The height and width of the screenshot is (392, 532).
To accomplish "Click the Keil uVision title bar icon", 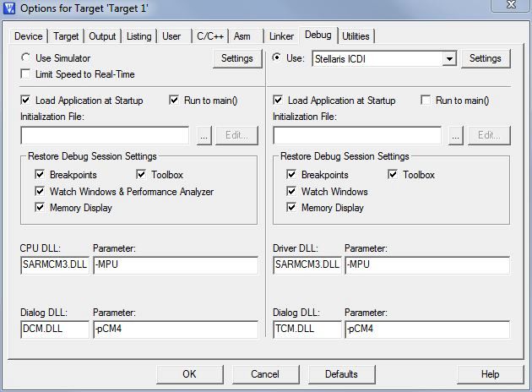I will (8, 8).
